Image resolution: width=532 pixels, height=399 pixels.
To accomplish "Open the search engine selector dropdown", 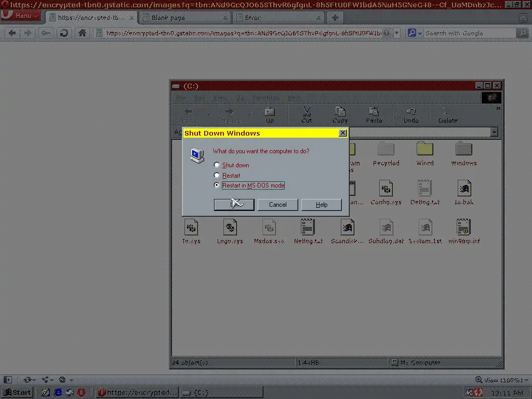I will click(x=415, y=33).
